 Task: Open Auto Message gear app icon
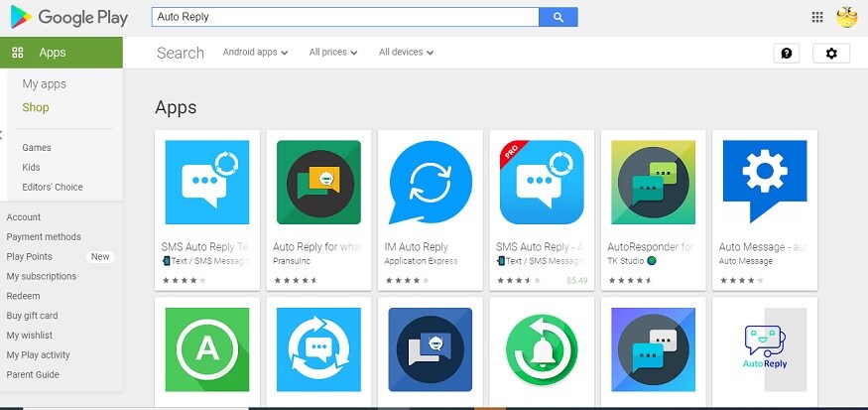pos(765,183)
